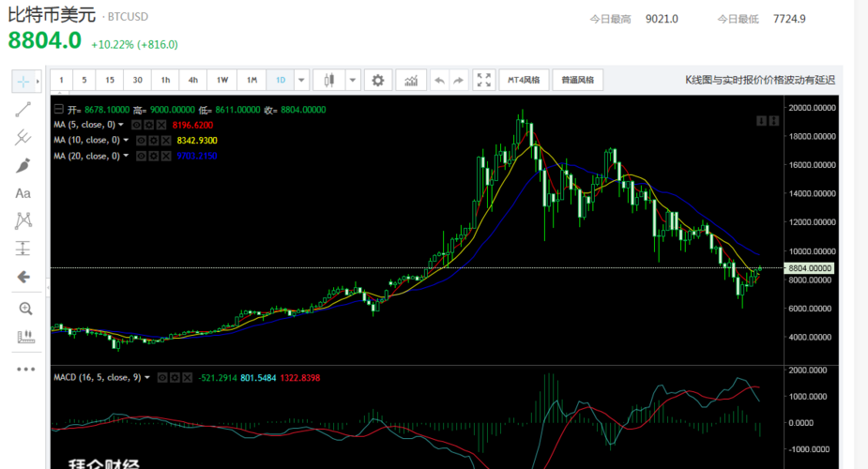
Task: Click the 20000.00000 price axis label
Action: (x=812, y=108)
